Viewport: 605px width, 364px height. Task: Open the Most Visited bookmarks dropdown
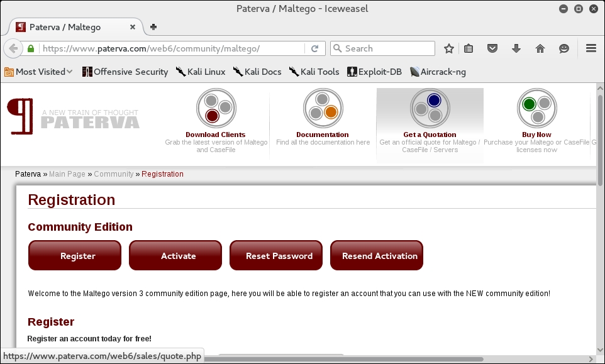tap(38, 72)
